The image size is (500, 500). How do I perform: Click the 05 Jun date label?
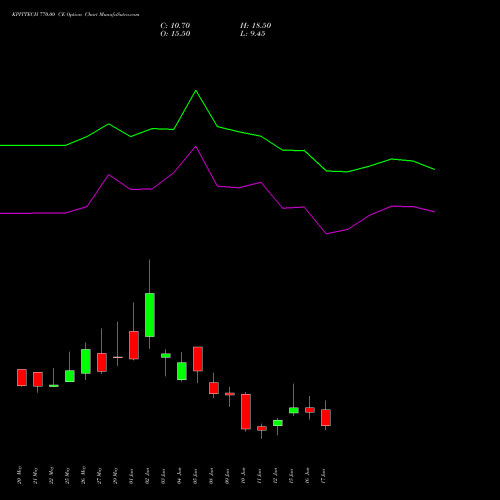click(195, 476)
